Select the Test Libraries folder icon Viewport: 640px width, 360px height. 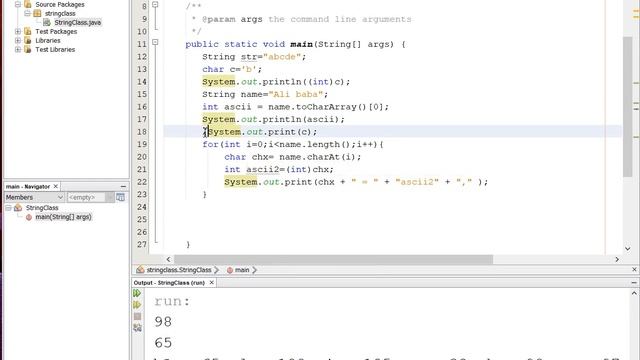(x=28, y=49)
